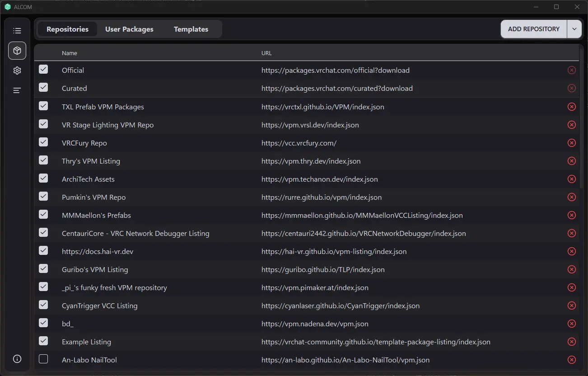Uncheck the Official repository checkbox
588x376 pixels.
pyautogui.click(x=43, y=70)
